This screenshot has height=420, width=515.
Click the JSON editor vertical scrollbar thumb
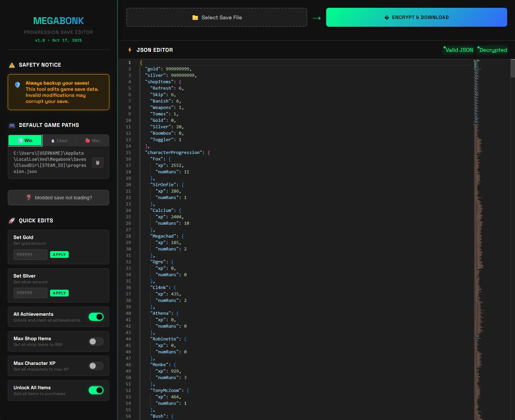513,69
